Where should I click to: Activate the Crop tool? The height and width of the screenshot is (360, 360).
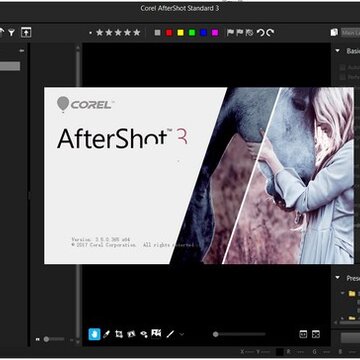click(119, 334)
